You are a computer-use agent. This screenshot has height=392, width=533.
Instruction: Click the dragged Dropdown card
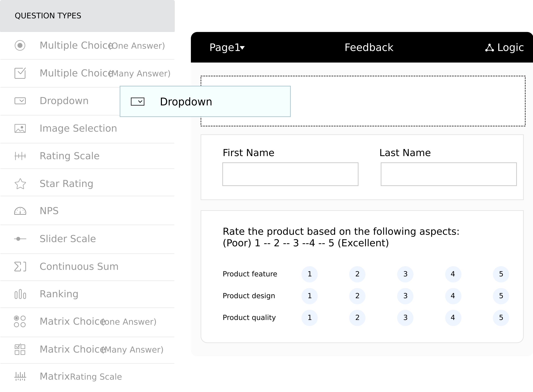(x=205, y=102)
